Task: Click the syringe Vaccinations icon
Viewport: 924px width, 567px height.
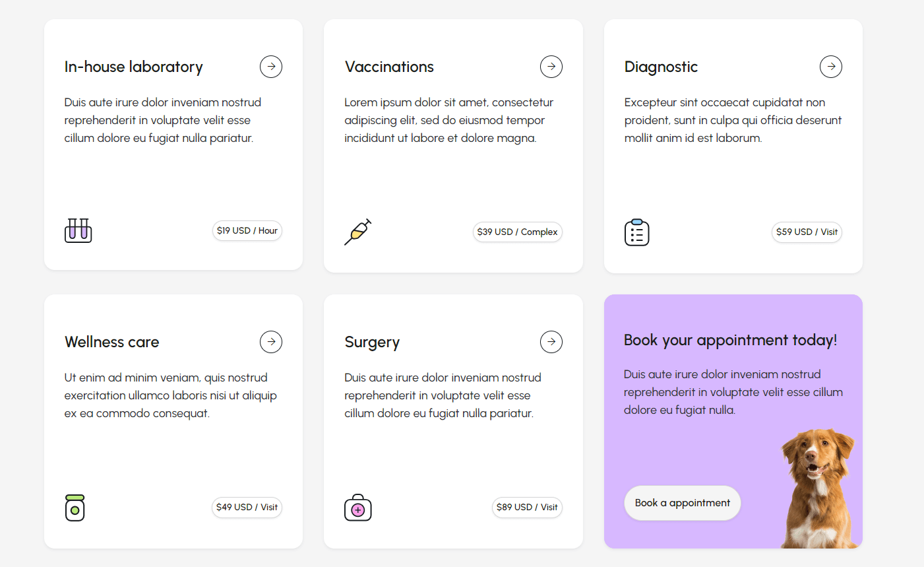Action: click(x=357, y=232)
